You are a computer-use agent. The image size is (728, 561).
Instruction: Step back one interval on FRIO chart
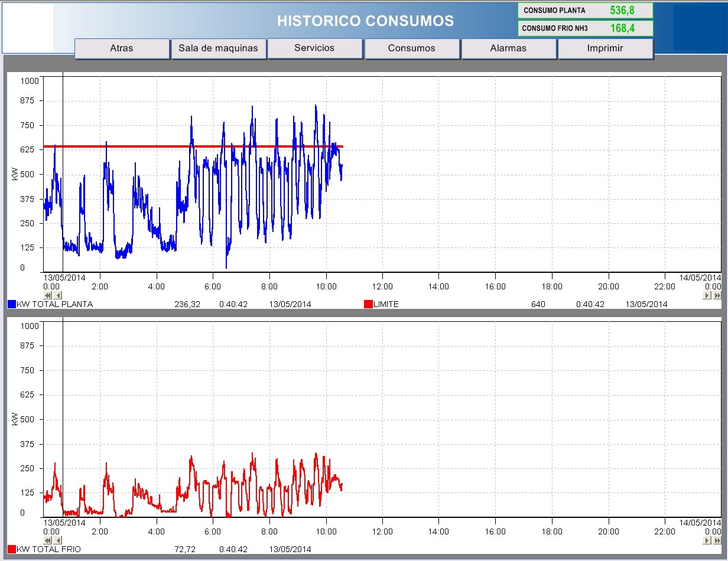click(58, 540)
